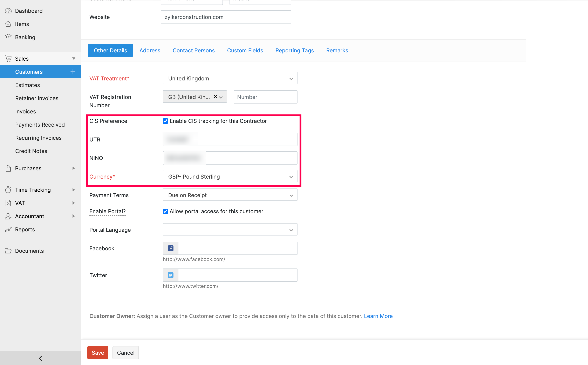Open the Dashboard from the sidebar
This screenshot has height=365, width=588.
click(29, 11)
